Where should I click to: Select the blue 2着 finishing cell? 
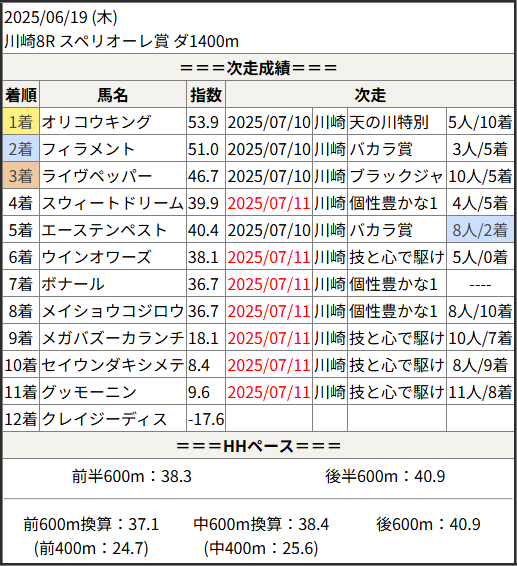click(x=21, y=149)
